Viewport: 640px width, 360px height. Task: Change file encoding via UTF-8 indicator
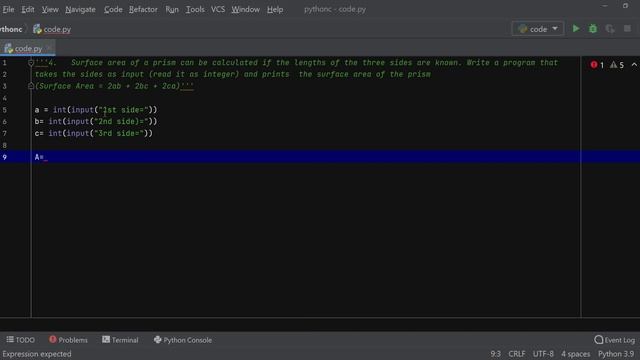(543, 354)
